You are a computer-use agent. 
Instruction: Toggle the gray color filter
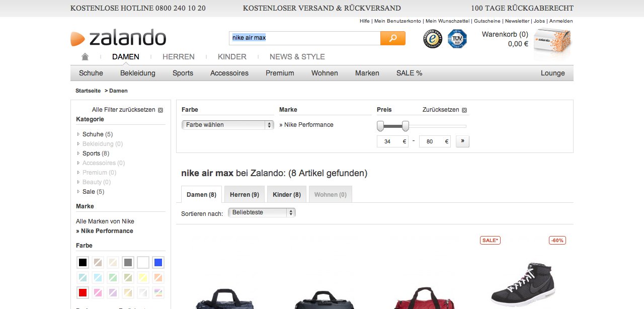pyautogui.click(x=128, y=263)
